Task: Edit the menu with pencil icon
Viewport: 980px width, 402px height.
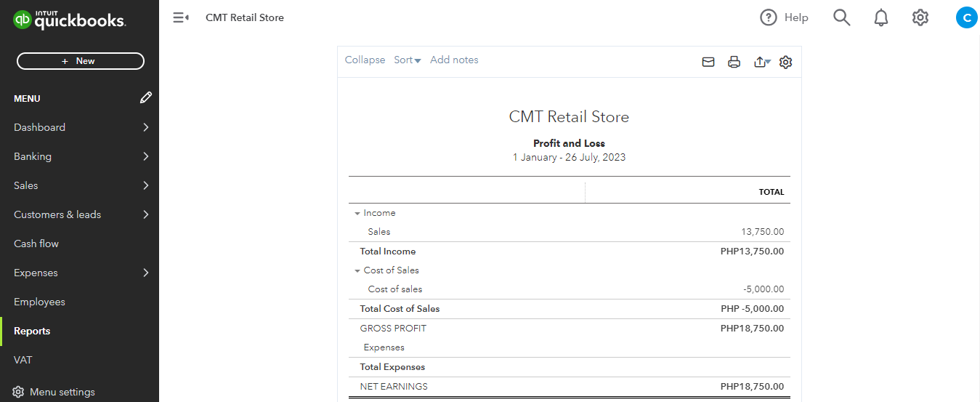Action: [146, 97]
